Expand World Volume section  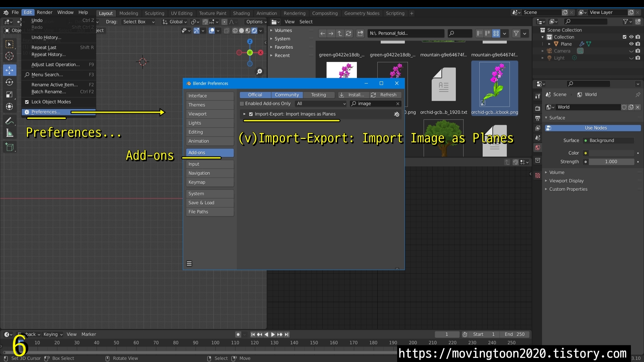(557, 172)
